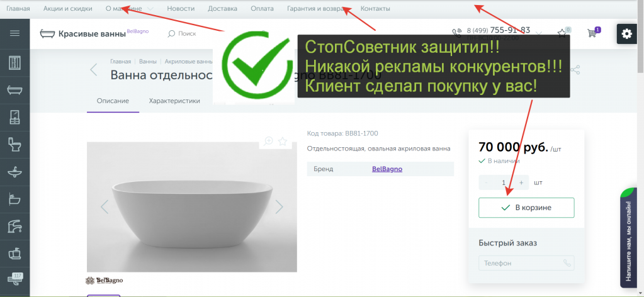Decrease quantity with the minus button
The image size is (644, 297).
point(485,182)
